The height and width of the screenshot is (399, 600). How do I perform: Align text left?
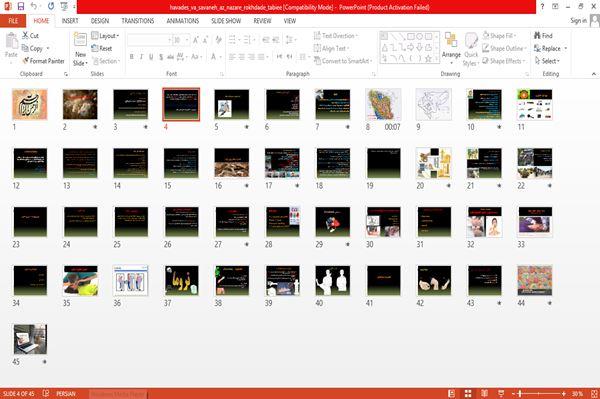[232, 57]
